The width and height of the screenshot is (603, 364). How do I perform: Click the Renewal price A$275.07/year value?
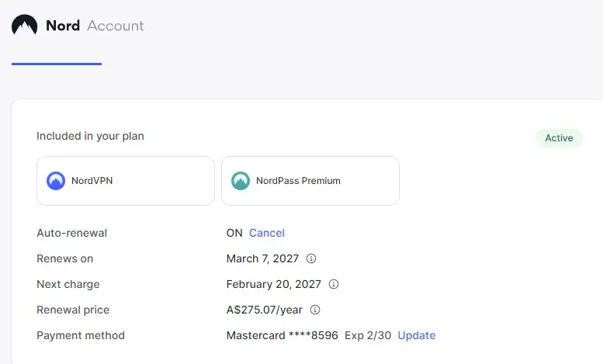(264, 310)
